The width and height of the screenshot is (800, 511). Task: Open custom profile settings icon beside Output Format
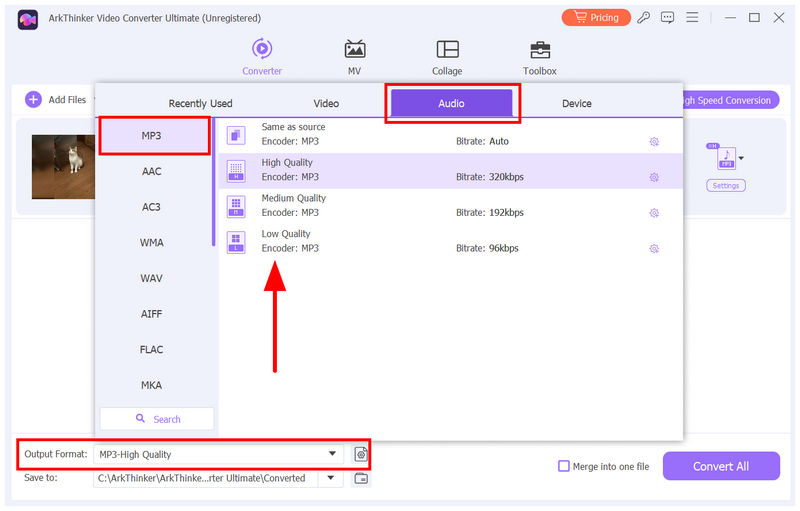point(361,454)
